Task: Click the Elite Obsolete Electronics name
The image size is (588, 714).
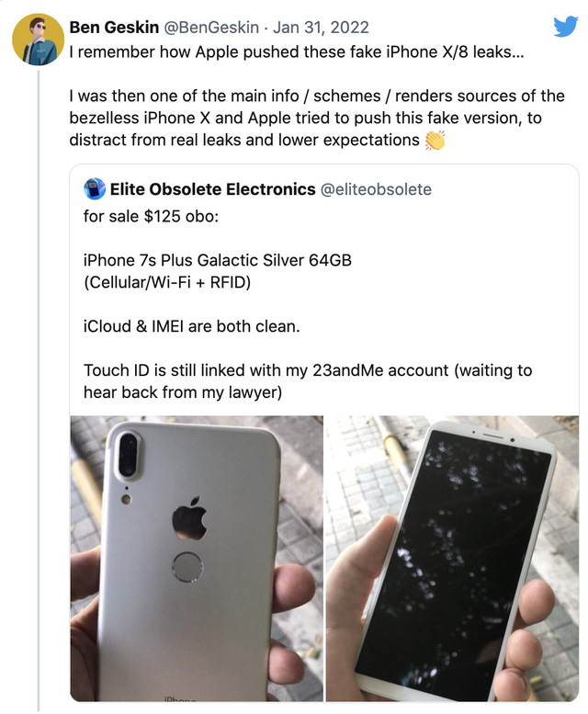Action: pos(212,189)
